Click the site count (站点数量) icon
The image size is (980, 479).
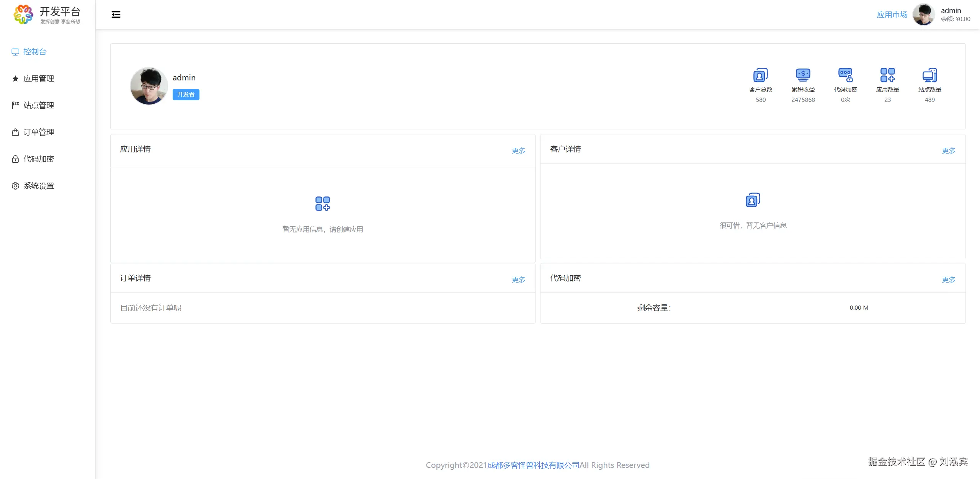pos(929,75)
